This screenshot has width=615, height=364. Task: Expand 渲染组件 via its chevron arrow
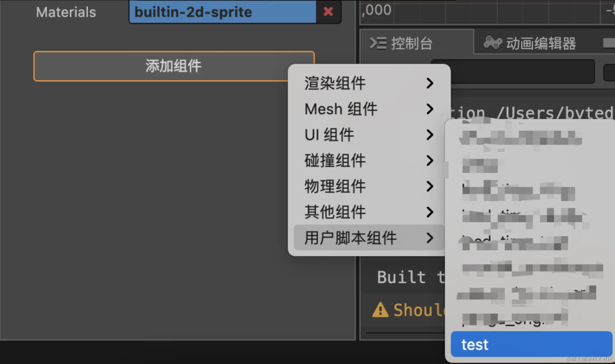coord(430,83)
